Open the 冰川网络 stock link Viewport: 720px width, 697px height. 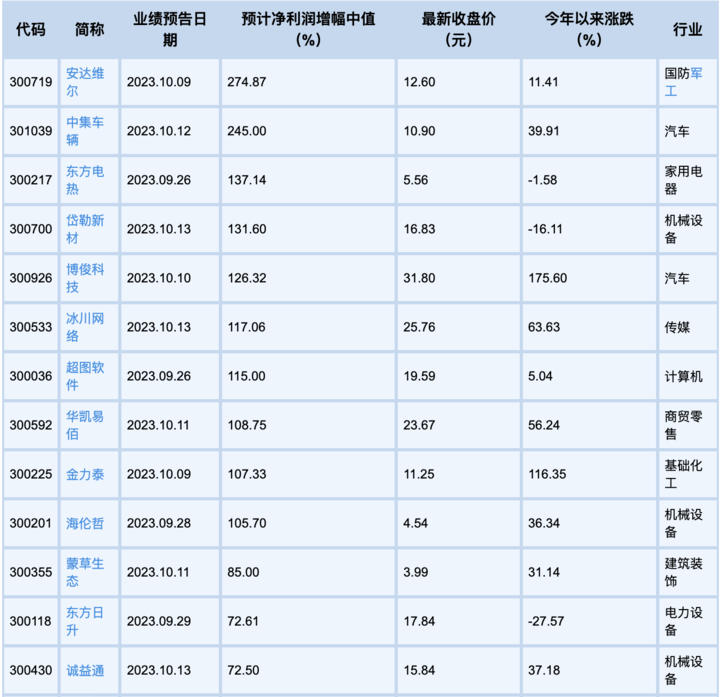85,327
